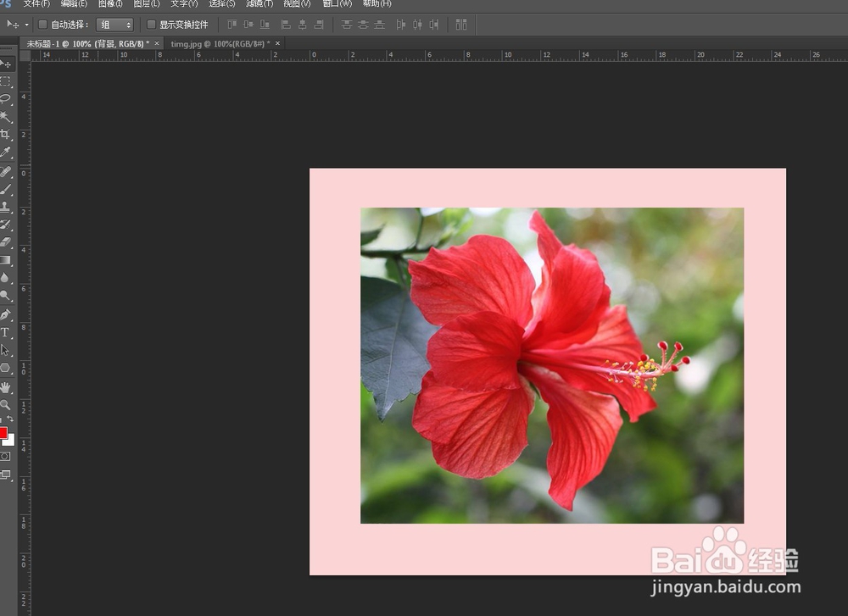Select the Horizontal Type tool

(5, 332)
